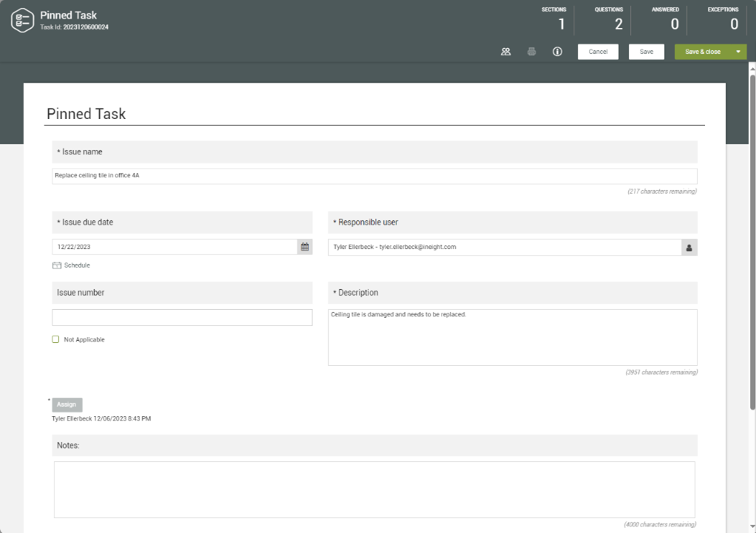Click the Assign button

point(67,404)
